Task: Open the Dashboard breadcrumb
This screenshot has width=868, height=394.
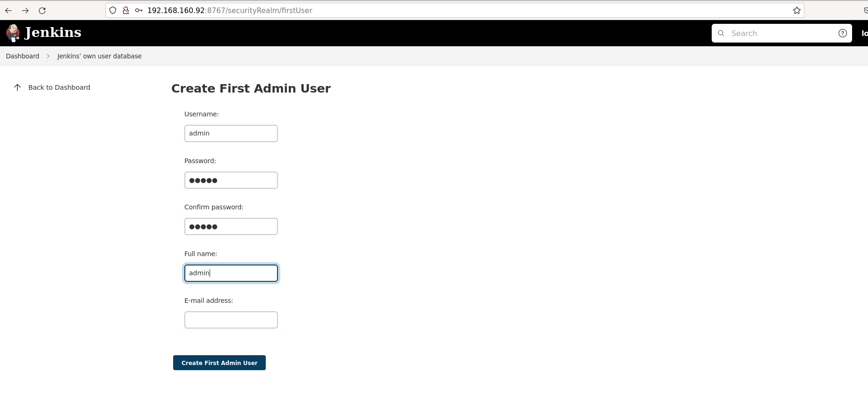Action: [x=22, y=56]
